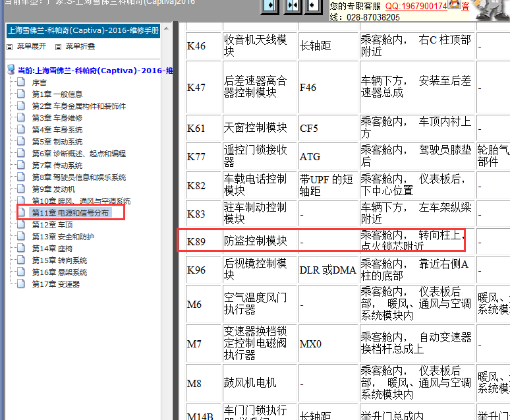Click the page icon next to 第14章 座椅
This screenshot has width=510, height=420.
coord(21,248)
